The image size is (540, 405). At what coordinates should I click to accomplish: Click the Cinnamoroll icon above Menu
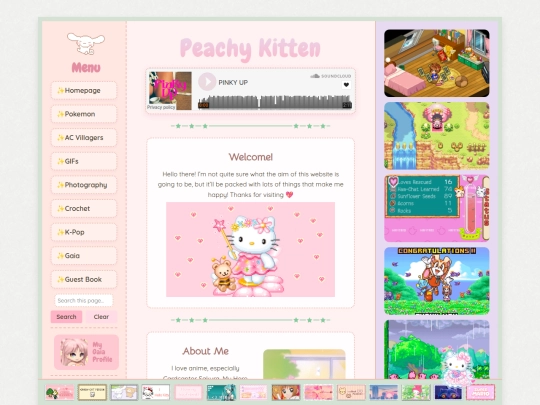(86, 44)
